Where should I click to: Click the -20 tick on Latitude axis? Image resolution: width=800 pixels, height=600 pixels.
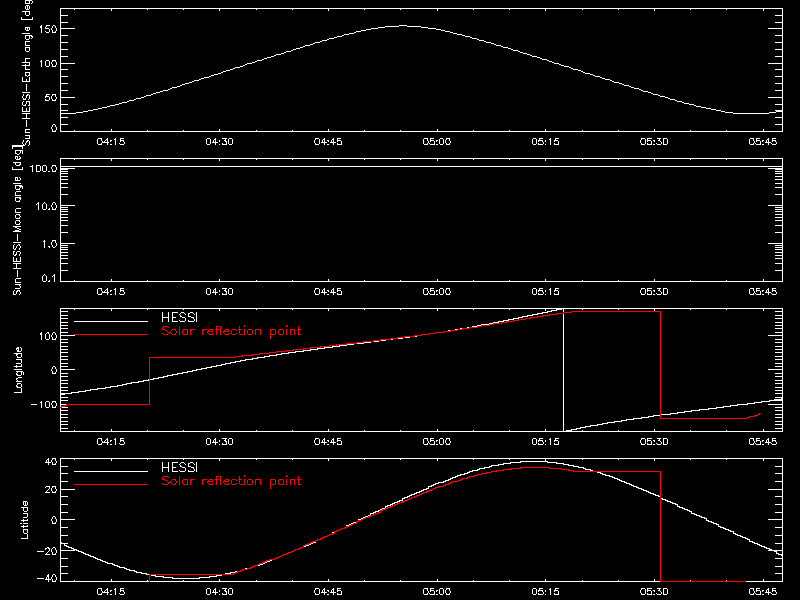(47, 551)
